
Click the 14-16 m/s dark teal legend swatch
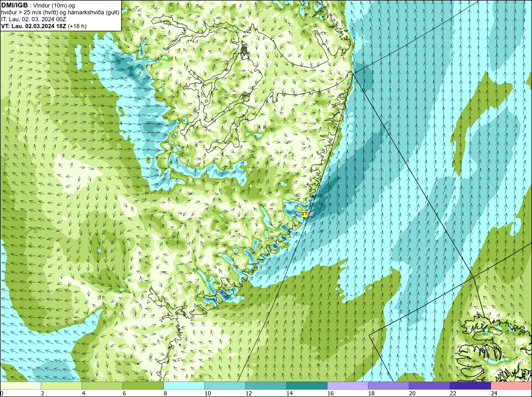(307, 386)
